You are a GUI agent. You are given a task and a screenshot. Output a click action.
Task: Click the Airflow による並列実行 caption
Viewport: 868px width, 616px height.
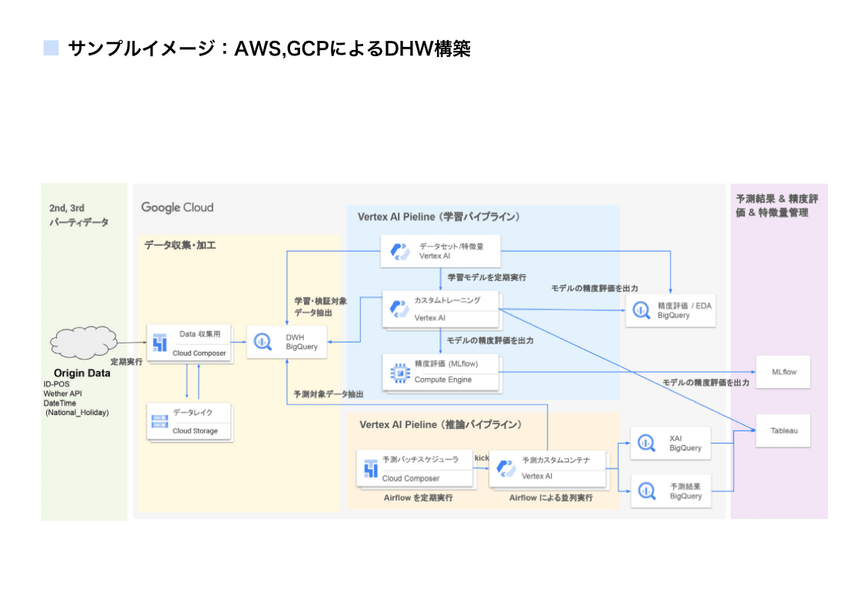pos(551,497)
